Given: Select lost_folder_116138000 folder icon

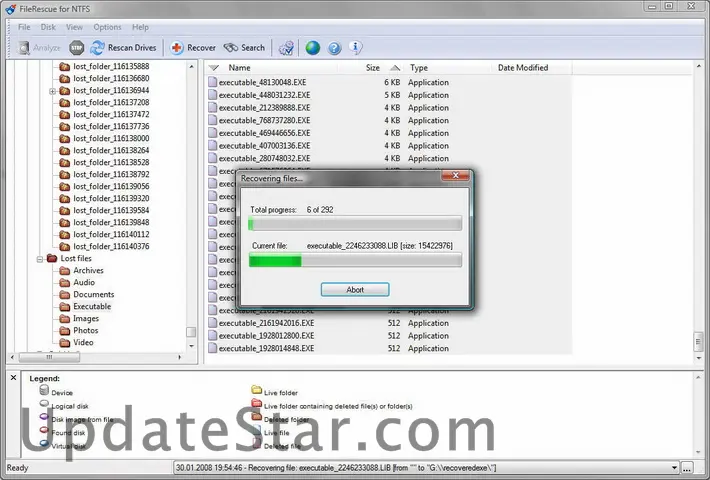Looking at the screenshot, I should pos(65,139).
